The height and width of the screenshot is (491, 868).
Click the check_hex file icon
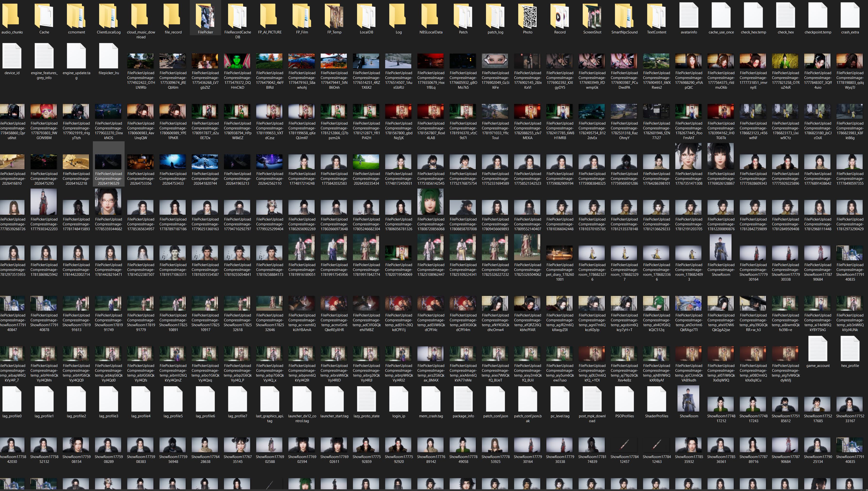click(x=785, y=15)
